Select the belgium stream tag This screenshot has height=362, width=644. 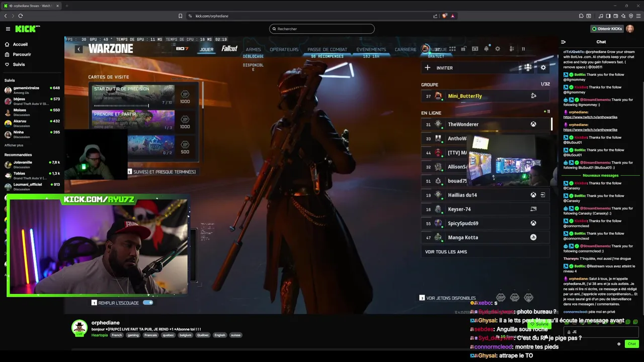[x=186, y=335]
